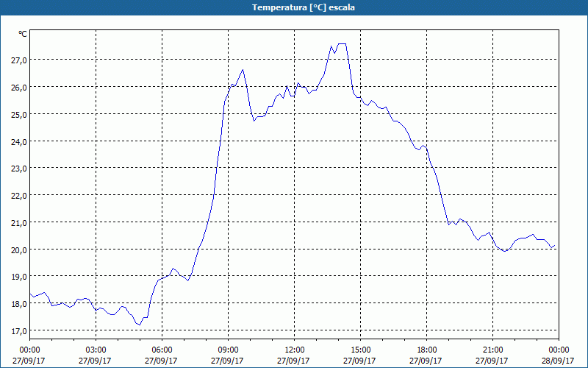This screenshot has height=368, width=588.
Task: Click the 24,0 y-axis label
Action: point(19,141)
